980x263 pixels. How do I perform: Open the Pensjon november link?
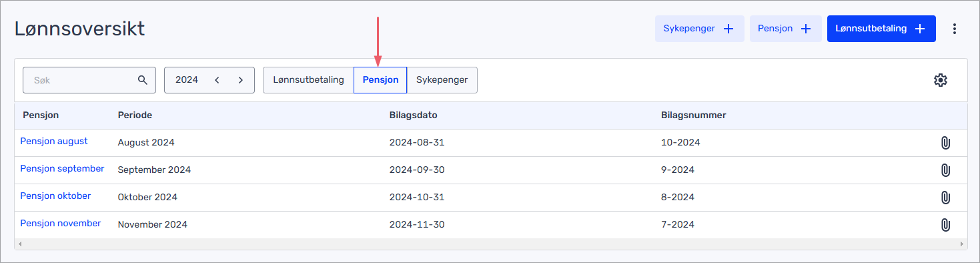pos(61,224)
